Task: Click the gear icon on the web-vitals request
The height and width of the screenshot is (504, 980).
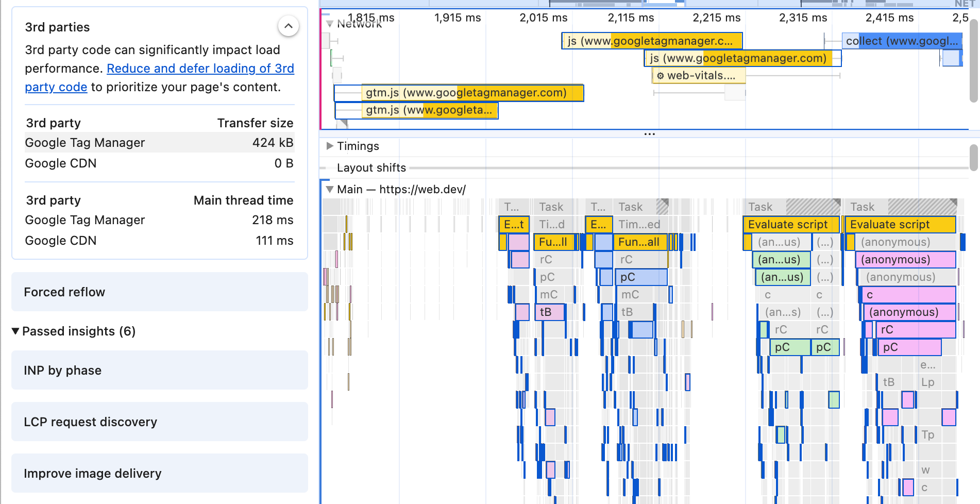Action: (x=660, y=75)
